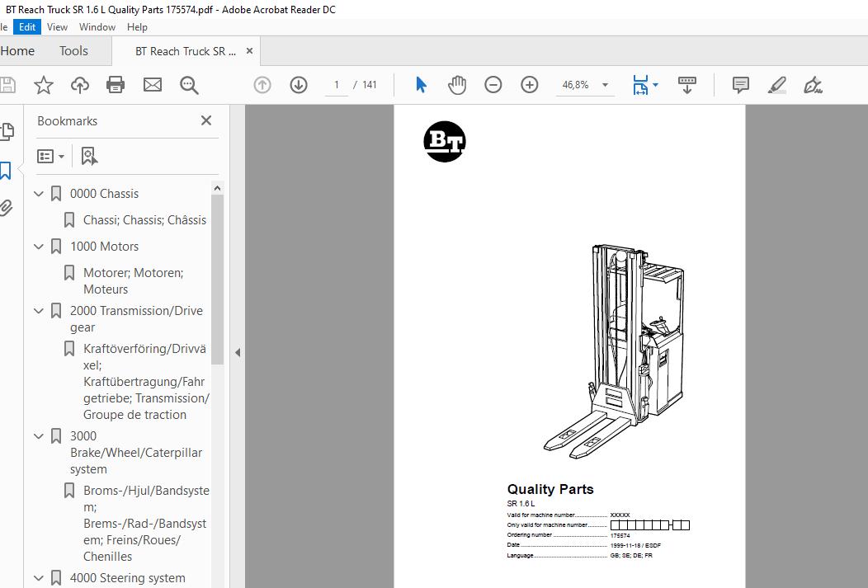The width and height of the screenshot is (868, 588).
Task: Bookmark file with star icon
Action: (x=43, y=85)
